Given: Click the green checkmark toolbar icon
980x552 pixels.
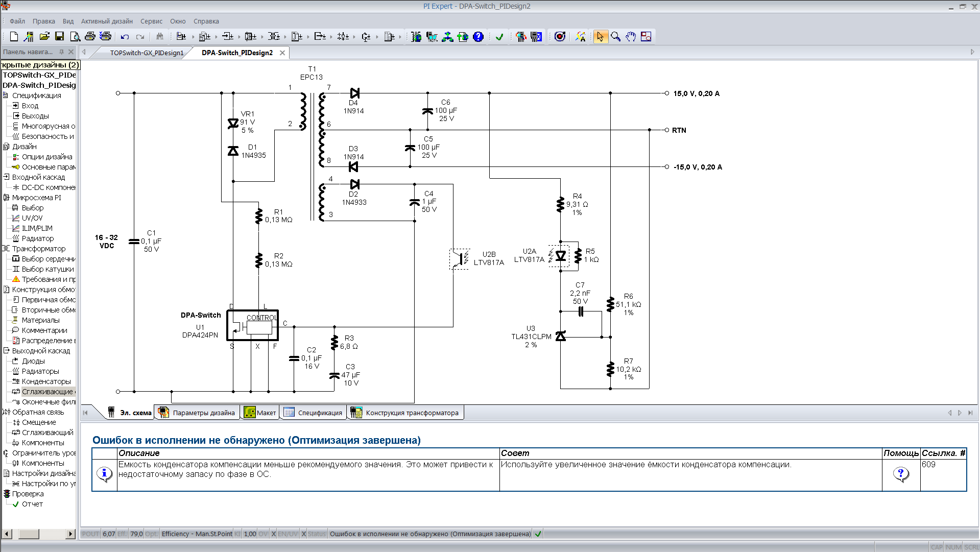Looking at the screenshot, I should tap(499, 36).
